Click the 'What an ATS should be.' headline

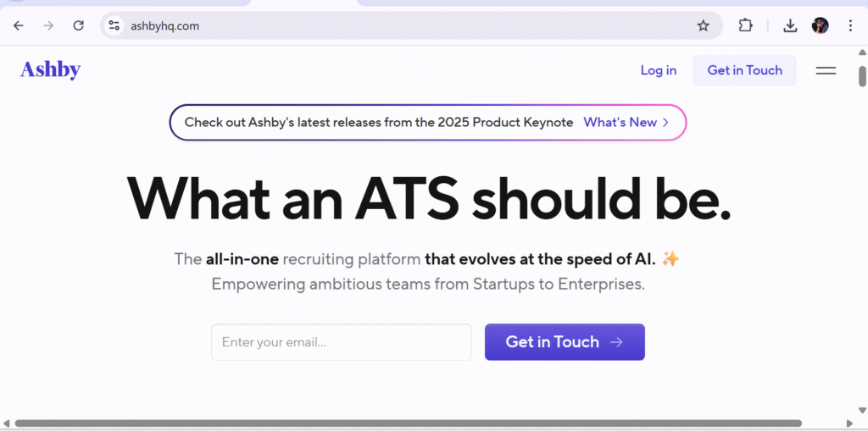coord(429,199)
